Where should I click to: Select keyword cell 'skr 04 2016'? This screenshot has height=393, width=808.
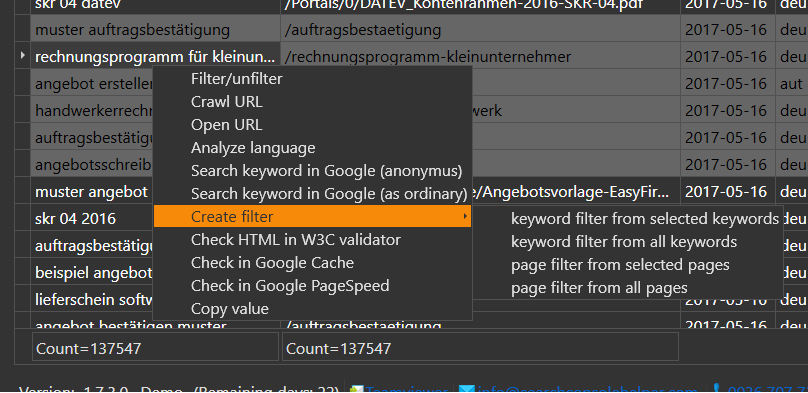point(93,219)
